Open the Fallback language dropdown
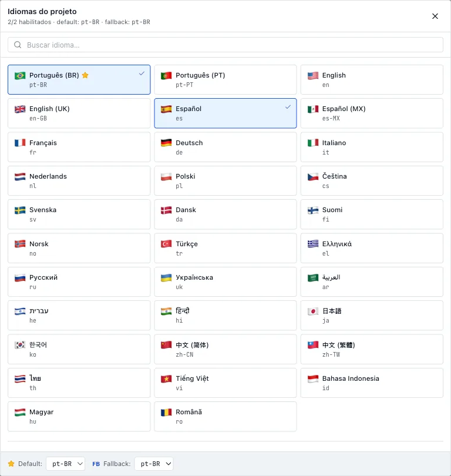This screenshot has height=476, width=451. [x=154, y=464]
